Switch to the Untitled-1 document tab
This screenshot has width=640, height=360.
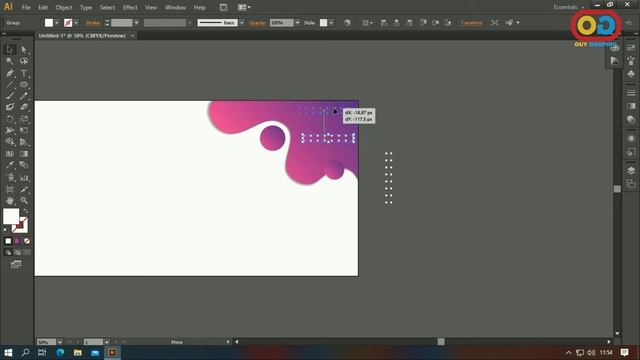pos(82,36)
